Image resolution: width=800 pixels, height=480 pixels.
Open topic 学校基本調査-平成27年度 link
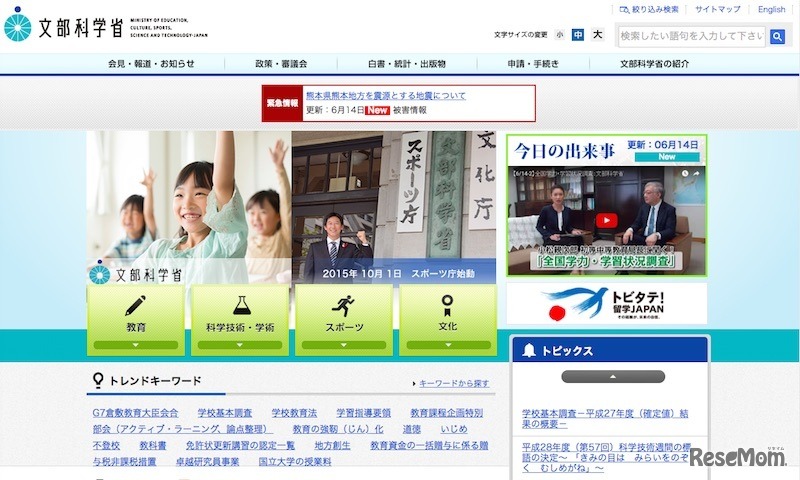pyautogui.click(x=605, y=418)
